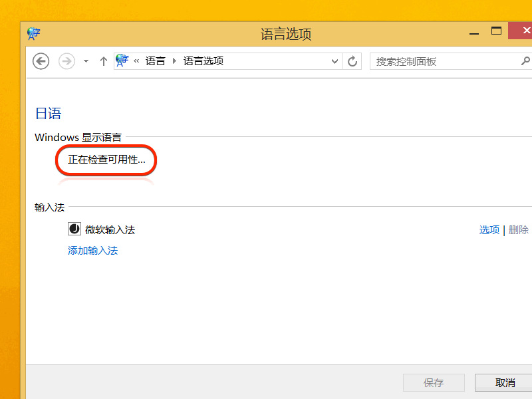This screenshot has height=399, width=532.
Task: Click the Back navigation arrow
Action: click(x=41, y=61)
